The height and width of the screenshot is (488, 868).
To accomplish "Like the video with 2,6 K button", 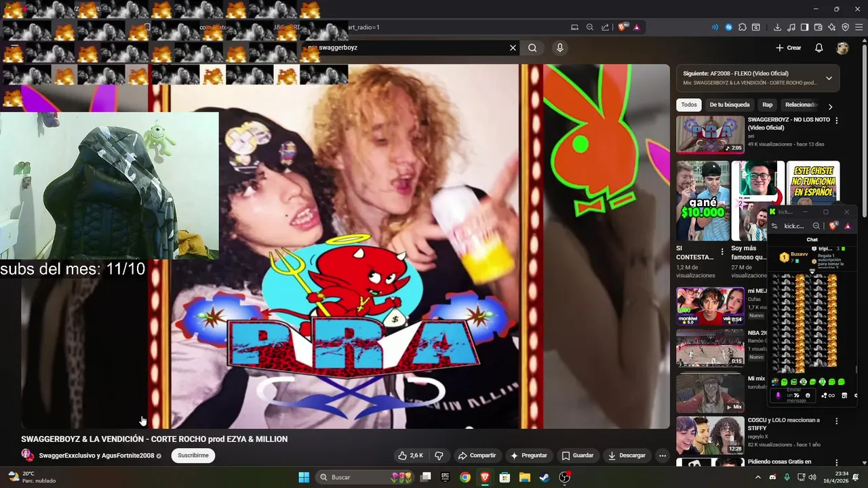I will coord(410,455).
